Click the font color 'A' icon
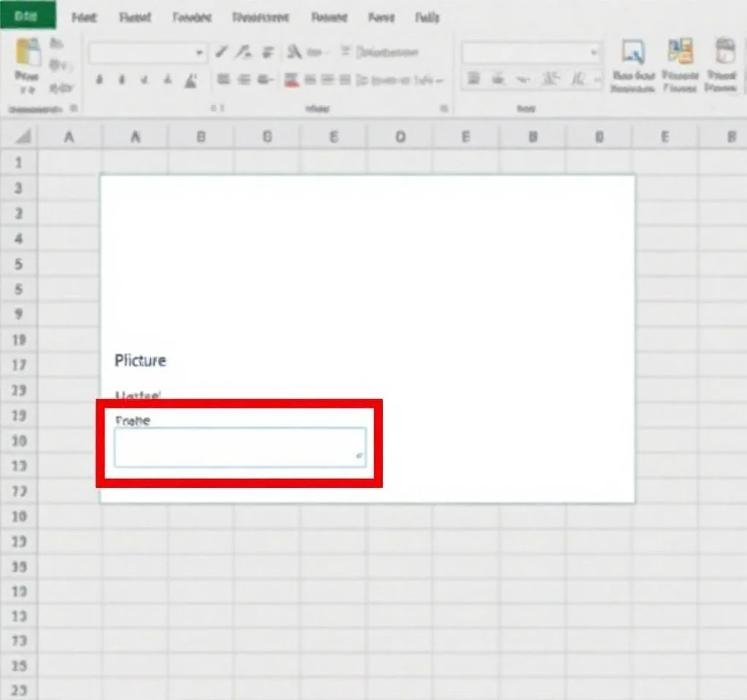The height and width of the screenshot is (700, 747). (x=191, y=80)
